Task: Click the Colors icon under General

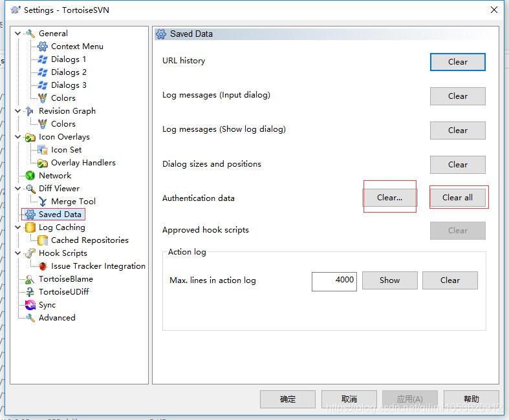Action: point(43,98)
